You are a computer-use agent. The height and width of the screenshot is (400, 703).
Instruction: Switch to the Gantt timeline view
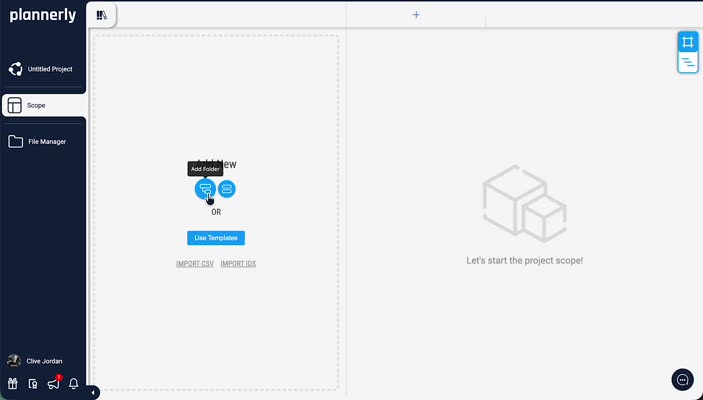click(x=688, y=62)
